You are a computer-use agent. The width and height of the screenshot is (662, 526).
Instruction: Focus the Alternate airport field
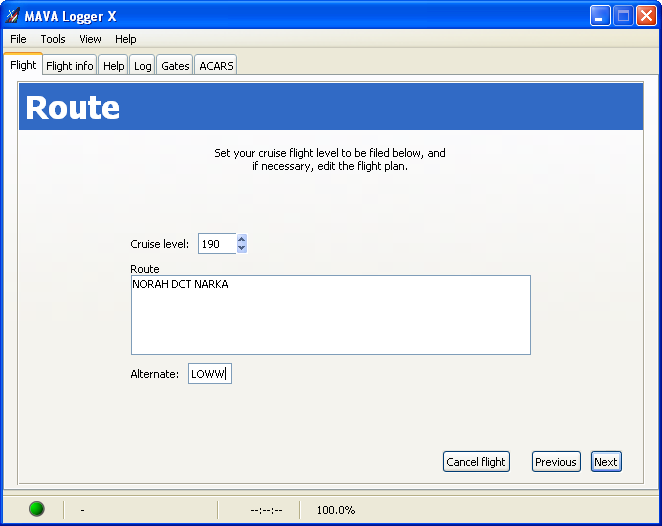click(210, 374)
